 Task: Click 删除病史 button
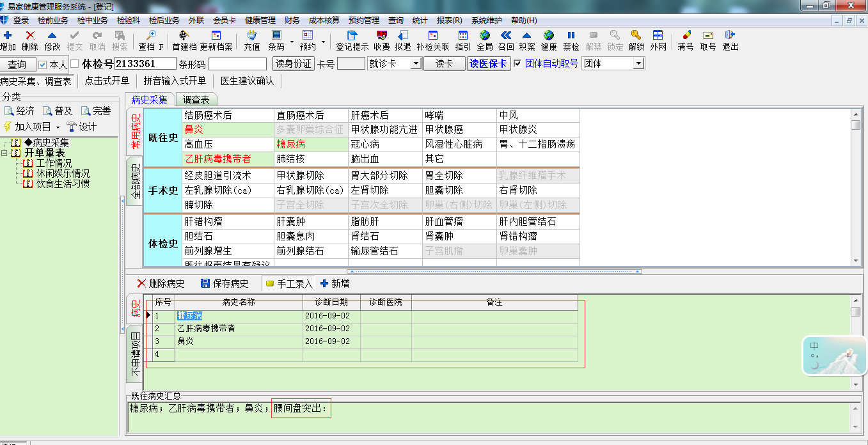(x=161, y=283)
